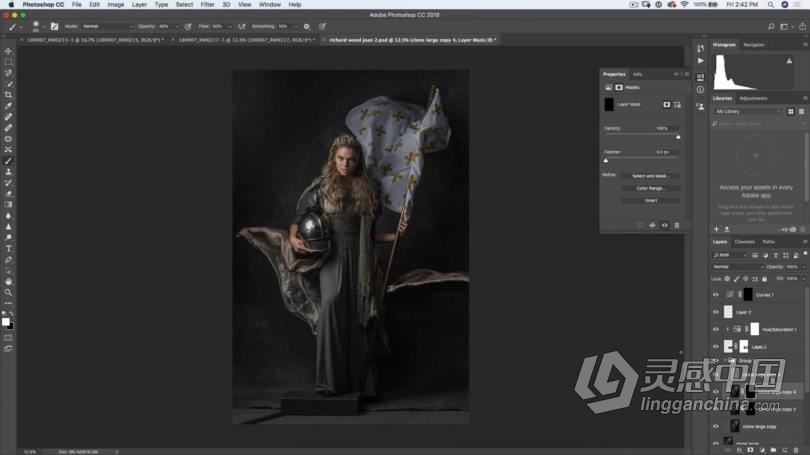Select the pixel mask icon in Properties
This screenshot has width=810, height=455.
click(666, 104)
